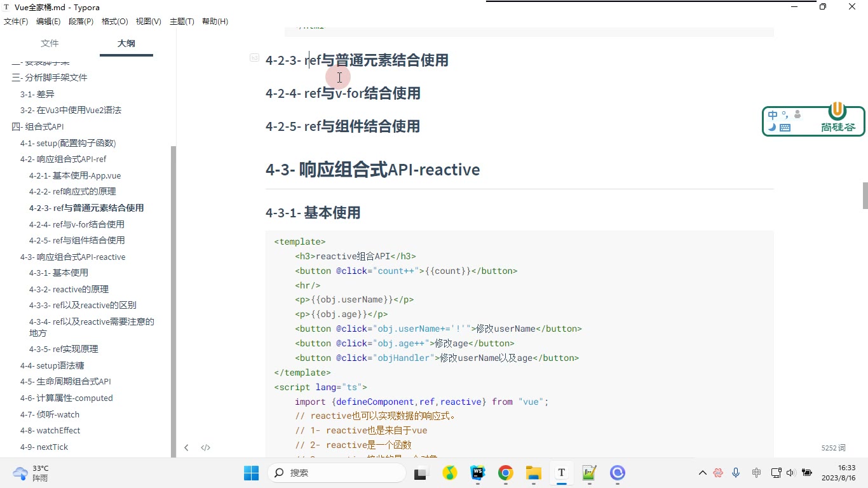Open the blue circular app in taskbar

(x=618, y=473)
